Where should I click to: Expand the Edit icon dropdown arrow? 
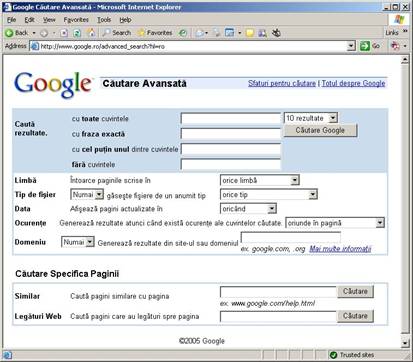click(239, 33)
